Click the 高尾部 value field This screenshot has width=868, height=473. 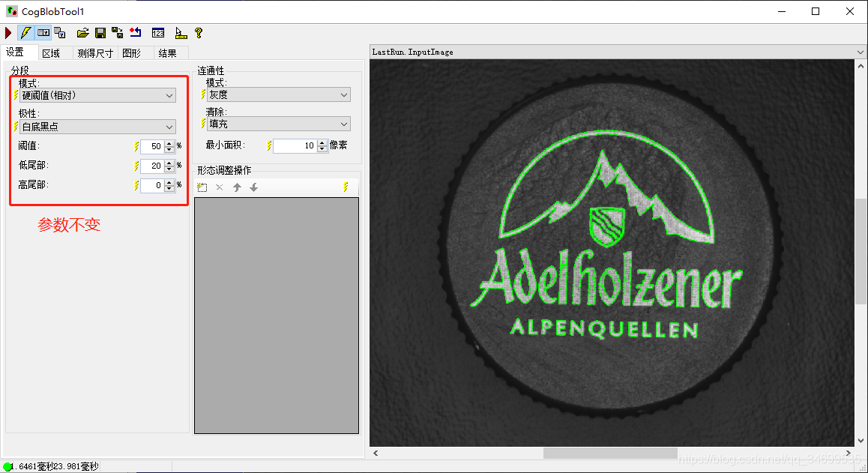coord(152,185)
